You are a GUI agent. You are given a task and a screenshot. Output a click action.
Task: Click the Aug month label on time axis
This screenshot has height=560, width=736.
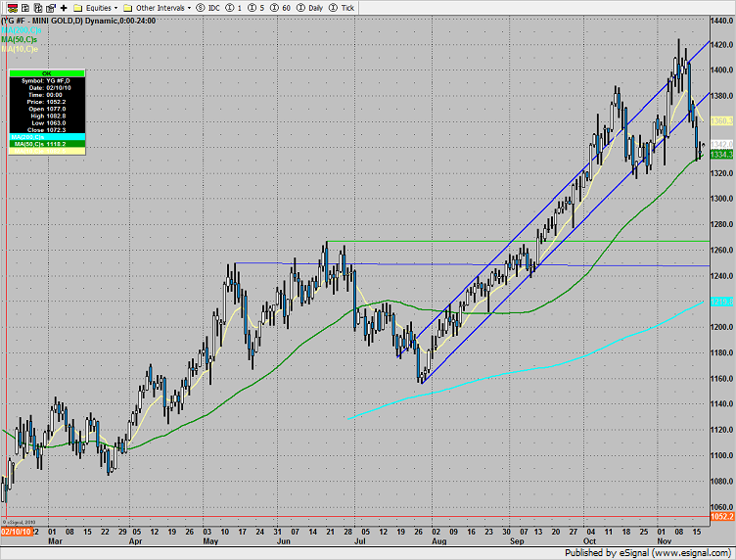coord(439,541)
